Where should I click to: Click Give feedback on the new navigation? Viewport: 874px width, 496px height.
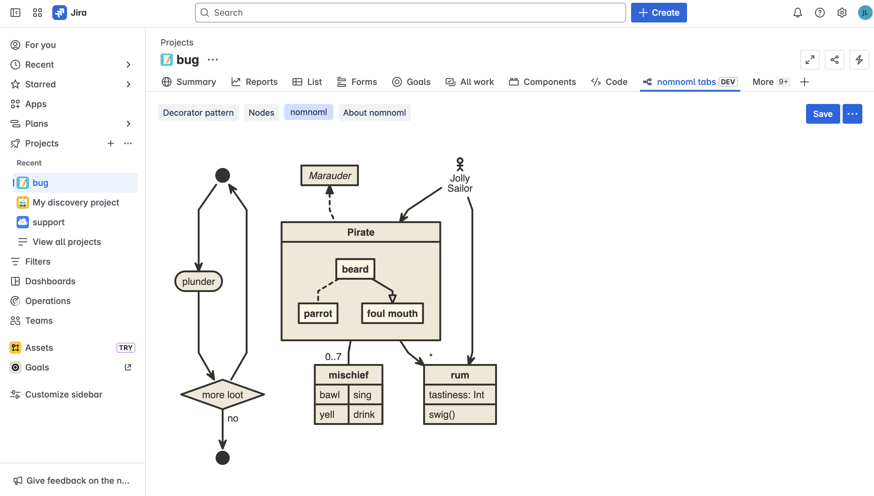pos(73,480)
